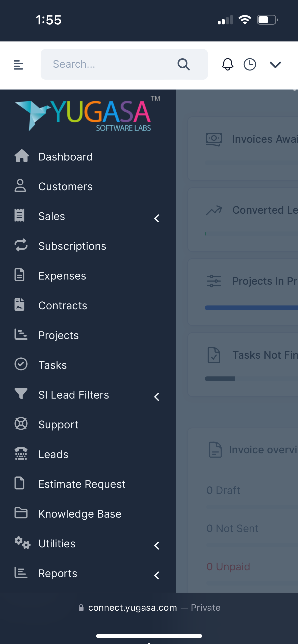The width and height of the screenshot is (298, 644).
Task: Expand the Sales submenu arrow
Action: (157, 218)
